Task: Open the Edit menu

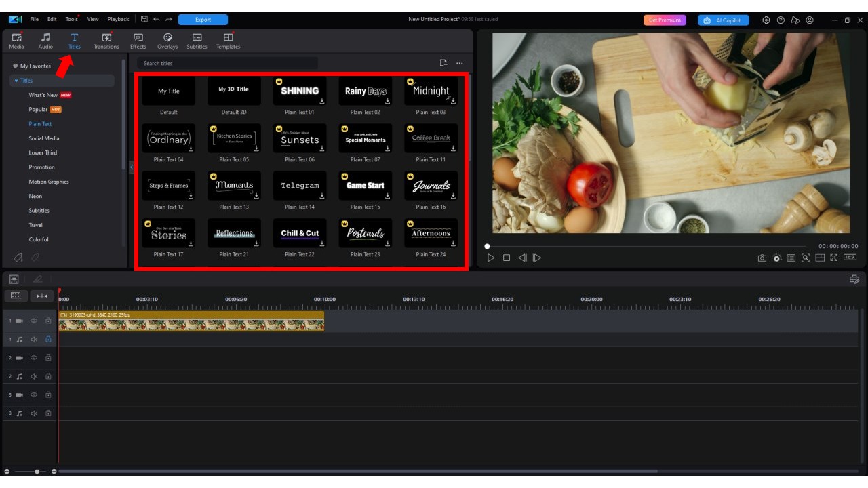Action: tap(52, 20)
